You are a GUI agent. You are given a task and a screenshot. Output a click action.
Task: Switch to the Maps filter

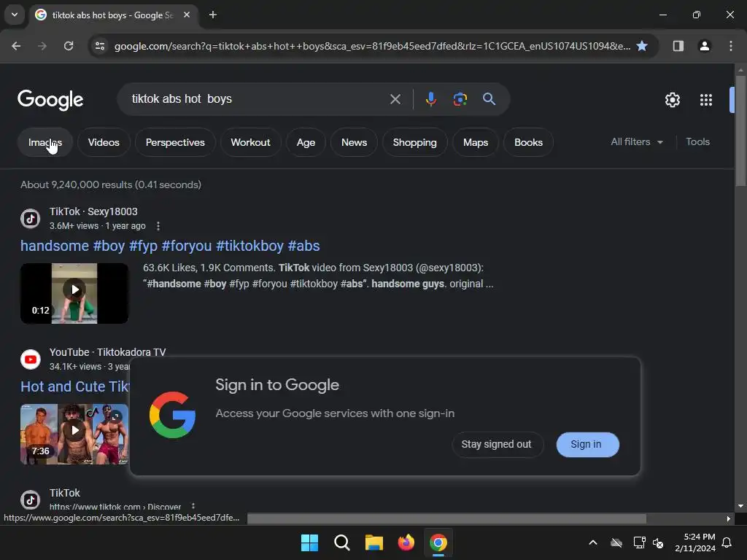point(476,142)
